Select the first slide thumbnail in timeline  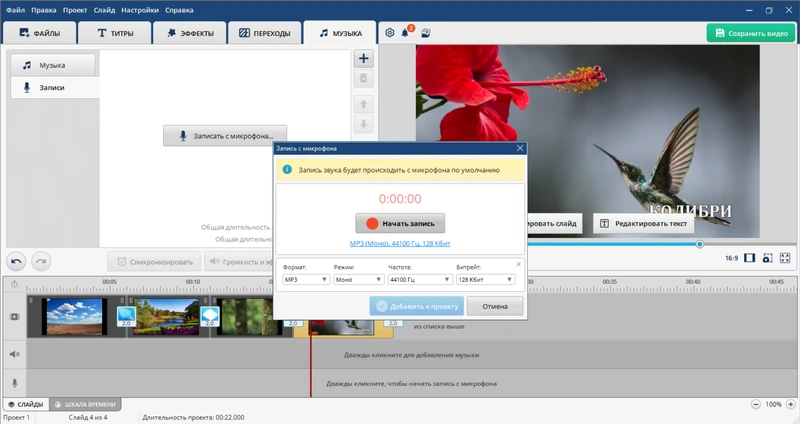coord(74,316)
